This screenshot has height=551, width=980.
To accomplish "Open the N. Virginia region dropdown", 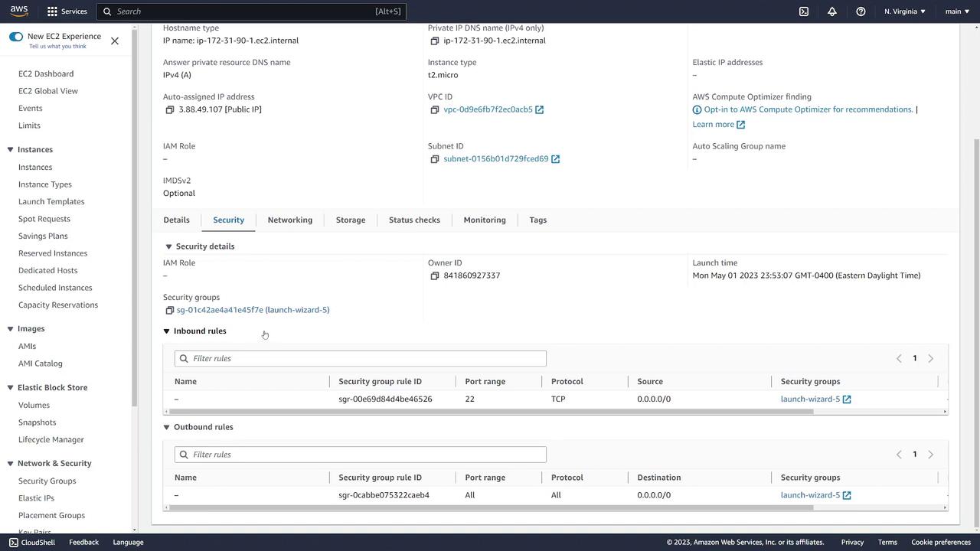I will pos(905,11).
